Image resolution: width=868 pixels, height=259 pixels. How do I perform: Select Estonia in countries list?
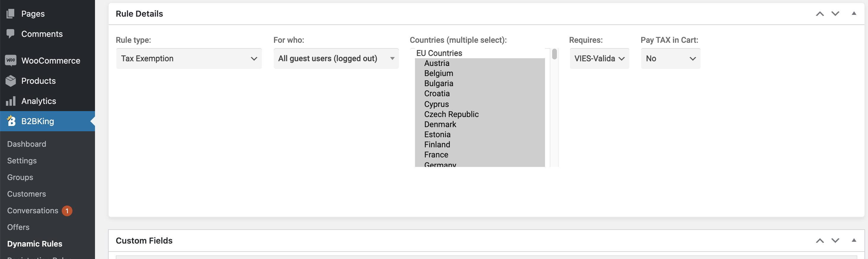coord(479,134)
